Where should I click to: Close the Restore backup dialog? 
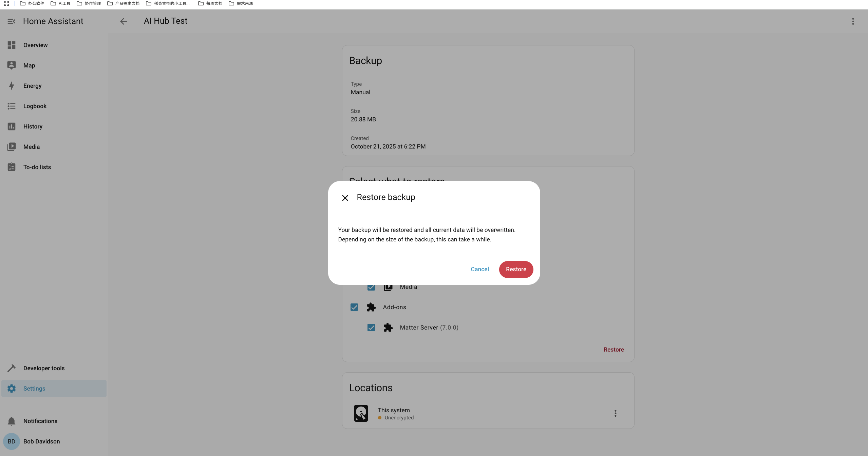(x=345, y=198)
